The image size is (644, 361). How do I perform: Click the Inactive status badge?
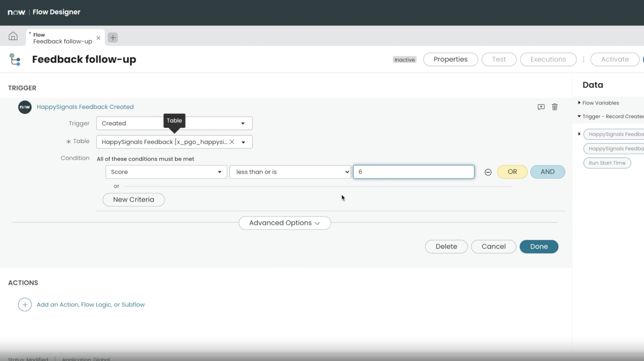[404, 59]
